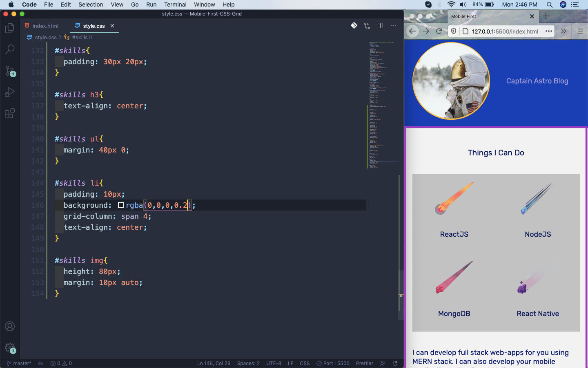Open the Search view in activity bar
The width and height of the screenshot is (588, 368).
point(10,49)
